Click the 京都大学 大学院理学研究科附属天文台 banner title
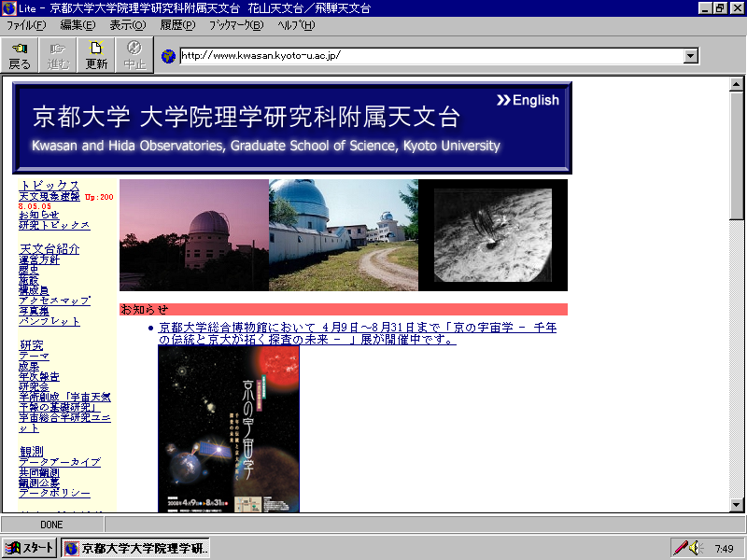747x560 pixels. 247,117
